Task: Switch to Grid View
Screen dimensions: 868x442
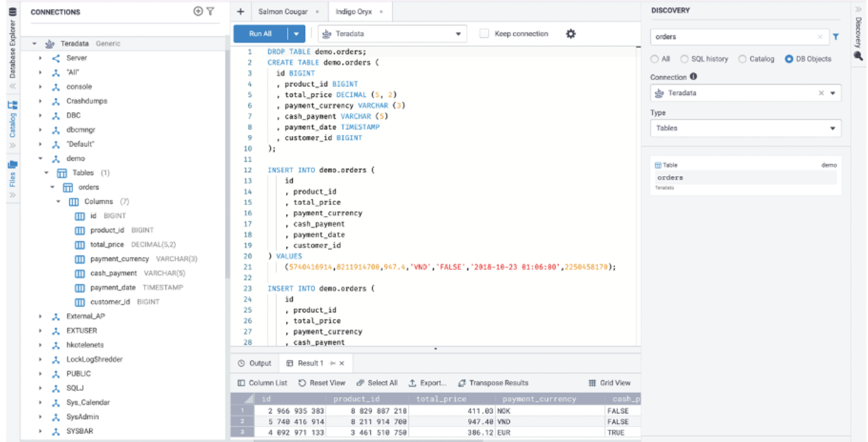Action: pos(610,383)
